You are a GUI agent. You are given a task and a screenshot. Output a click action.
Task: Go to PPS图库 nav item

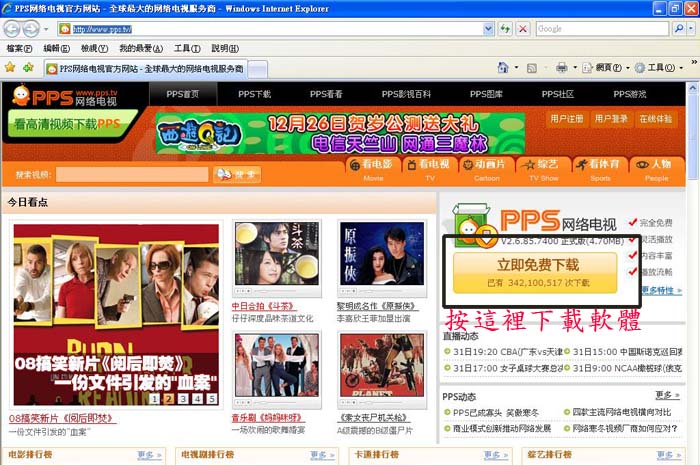click(486, 94)
